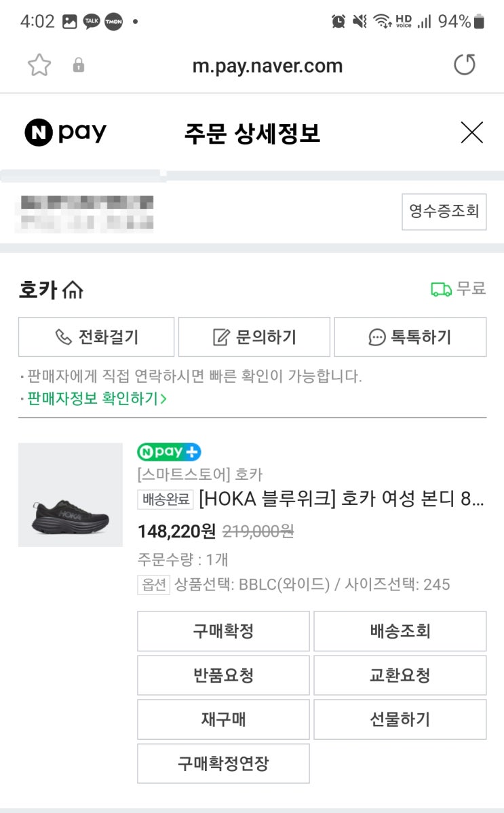This screenshot has width=504, height=813.
Task: Close the order details page
Action: coord(471,132)
